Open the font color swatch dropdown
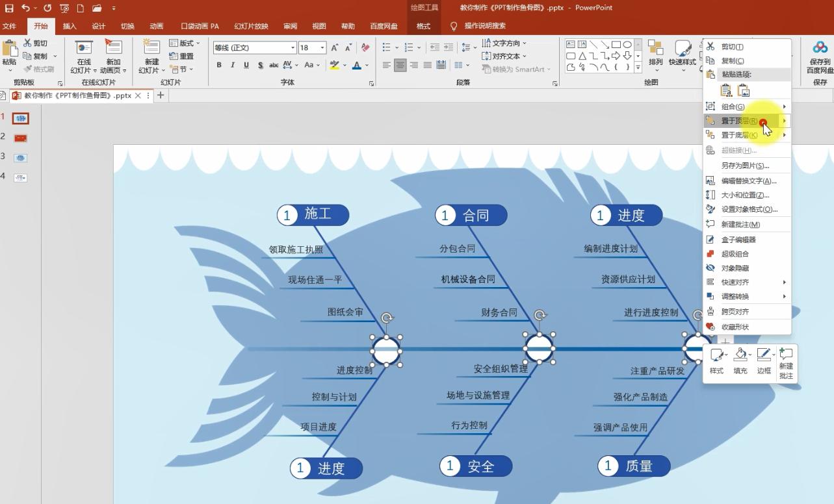The height and width of the screenshot is (504, 834). coord(365,66)
